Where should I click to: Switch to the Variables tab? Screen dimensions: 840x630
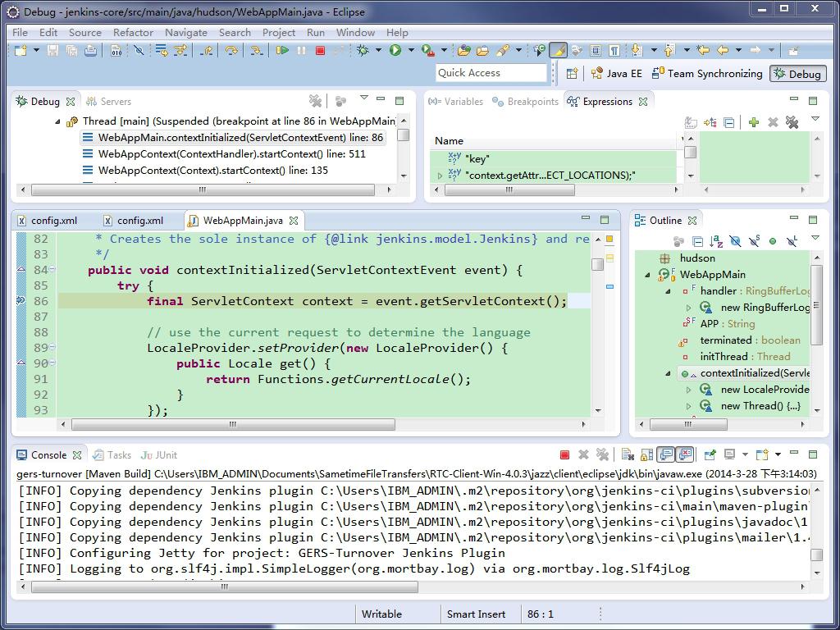pyautogui.click(x=456, y=101)
